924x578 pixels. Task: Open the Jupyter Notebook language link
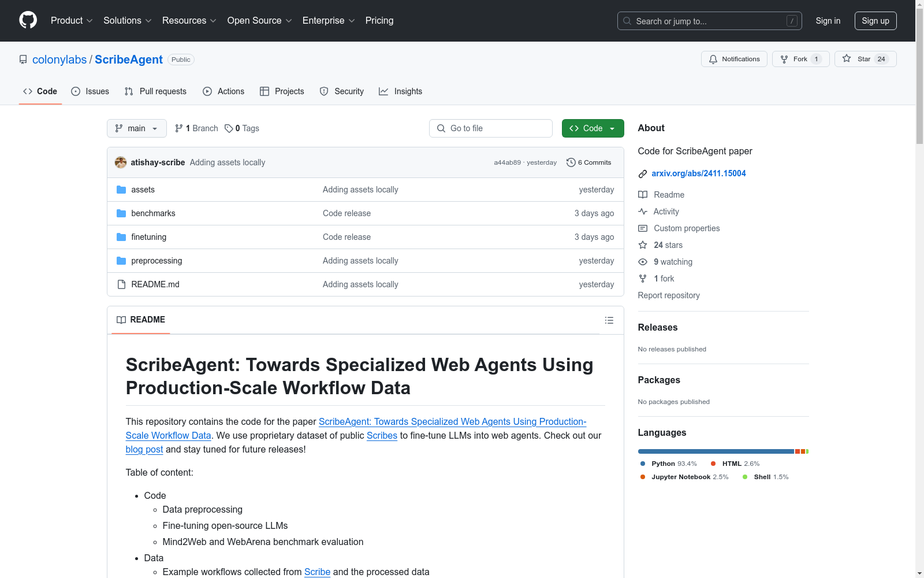(x=685, y=477)
